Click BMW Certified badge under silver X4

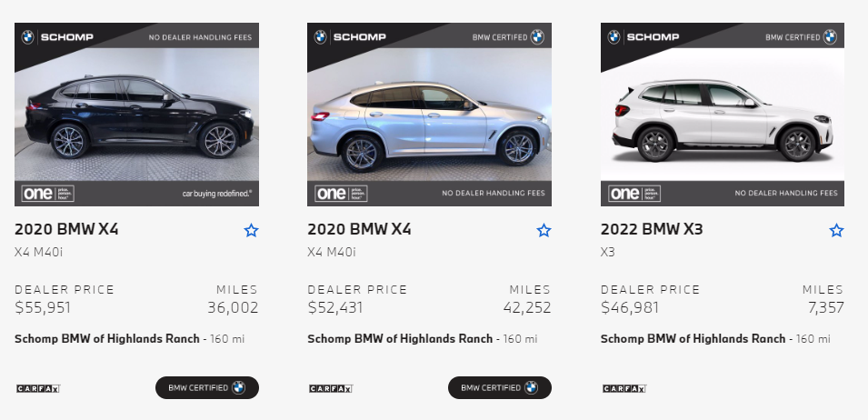pyautogui.click(x=499, y=387)
